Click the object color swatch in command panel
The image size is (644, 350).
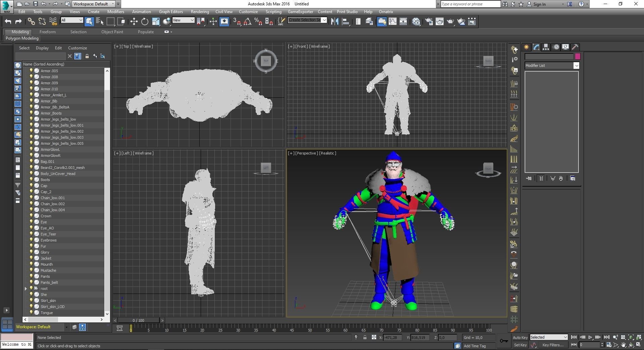point(578,56)
